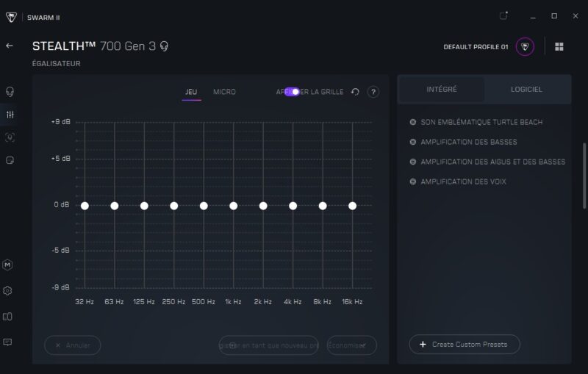The width and height of the screenshot is (588, 374).
Task: Open the feedback chat icon in the sidebar
Action: (x=8, y=342)
